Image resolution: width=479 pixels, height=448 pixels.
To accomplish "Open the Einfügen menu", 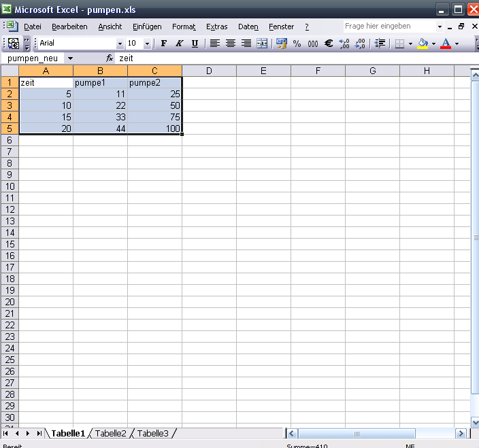I will (147, 27).
